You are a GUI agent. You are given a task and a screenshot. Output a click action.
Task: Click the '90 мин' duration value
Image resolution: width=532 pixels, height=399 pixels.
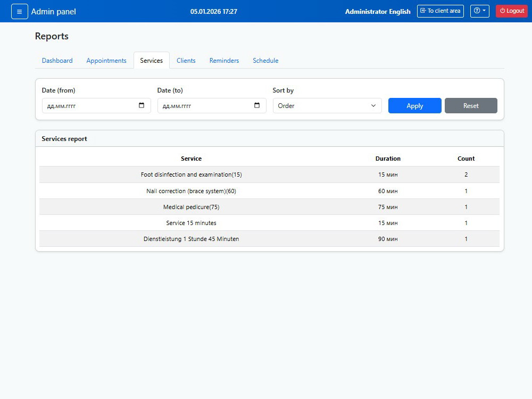[388, 239]
